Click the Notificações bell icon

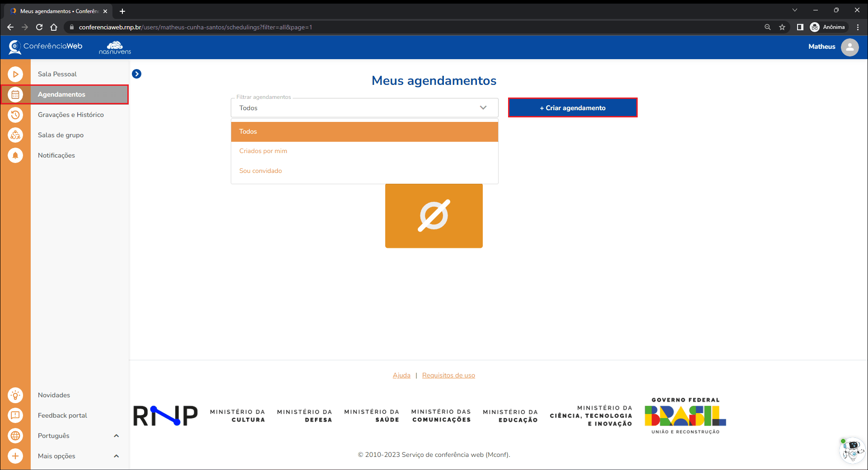tap(15, 155)
